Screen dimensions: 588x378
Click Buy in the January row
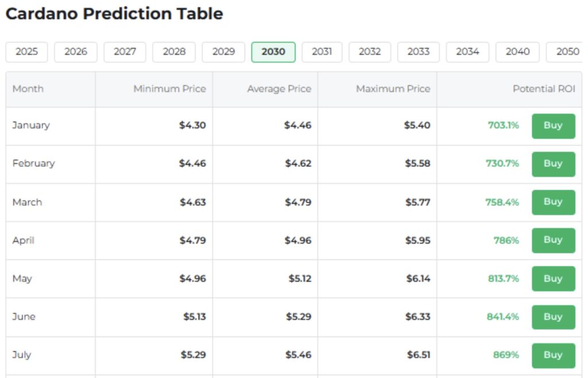(x=553, y=126)
